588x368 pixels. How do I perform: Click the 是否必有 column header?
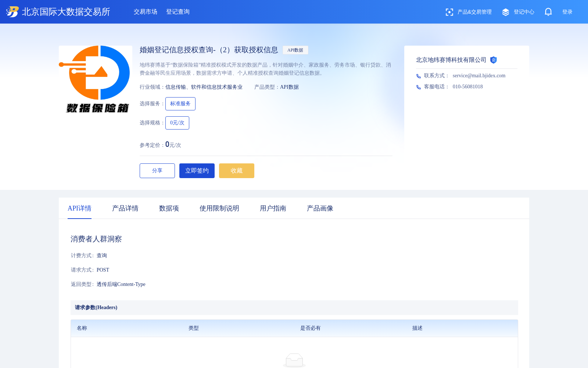311,328
